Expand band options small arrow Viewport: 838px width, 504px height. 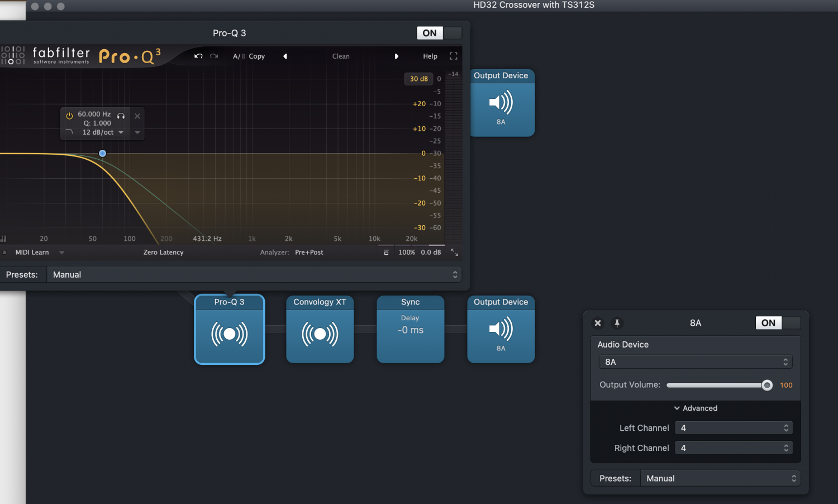pyautogui.click(x=137, y=132)
